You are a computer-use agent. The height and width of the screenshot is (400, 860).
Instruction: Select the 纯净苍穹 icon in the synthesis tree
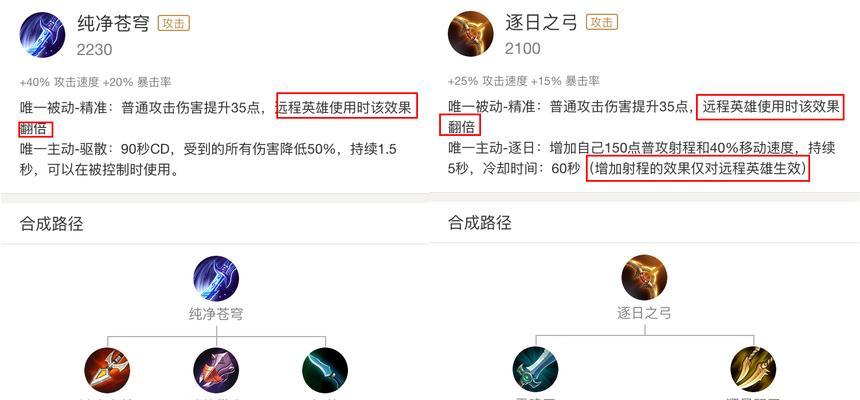[216, 278]
